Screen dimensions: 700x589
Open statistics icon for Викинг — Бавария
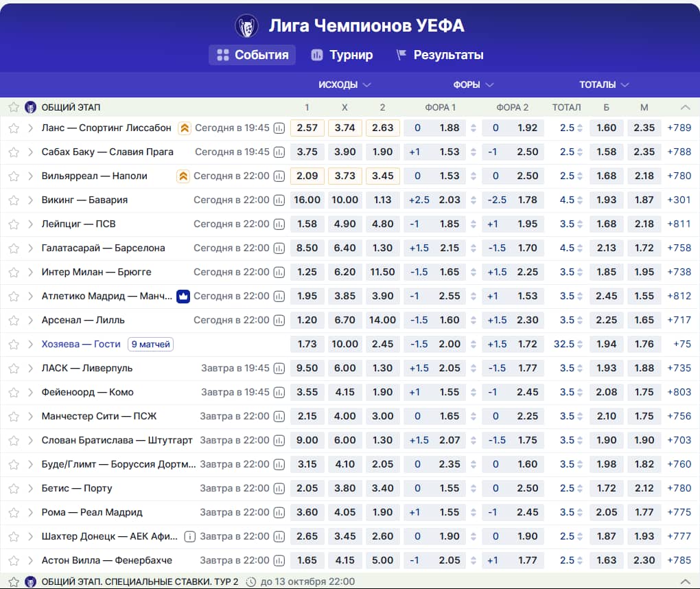(279, 200)
